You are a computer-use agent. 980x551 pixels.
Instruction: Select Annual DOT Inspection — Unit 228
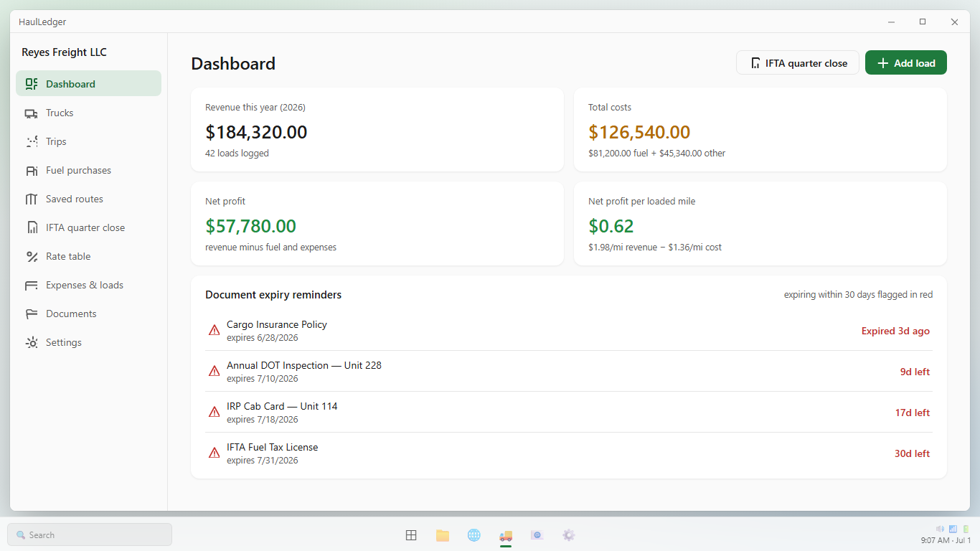click(569, 372)
